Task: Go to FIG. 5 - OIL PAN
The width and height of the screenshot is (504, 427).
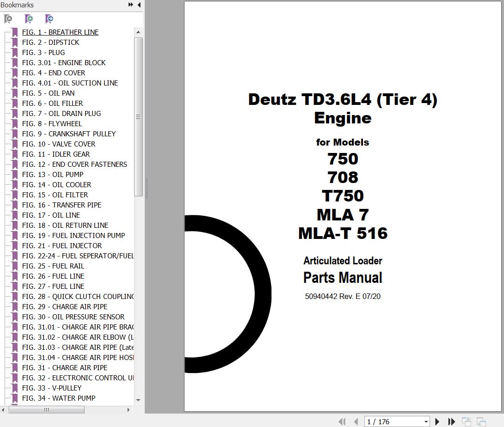Action: 48,93
